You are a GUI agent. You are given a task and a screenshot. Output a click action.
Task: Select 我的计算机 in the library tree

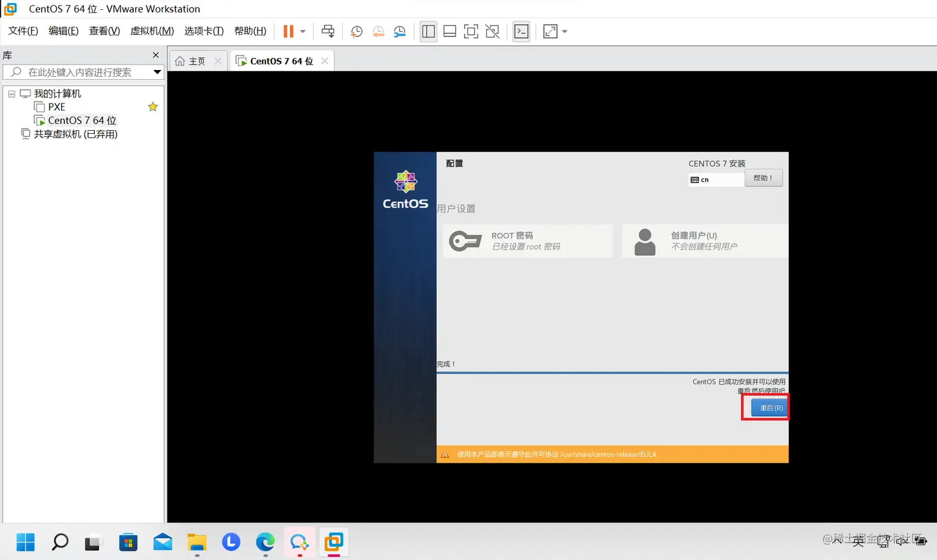click(x=57, y=94)
